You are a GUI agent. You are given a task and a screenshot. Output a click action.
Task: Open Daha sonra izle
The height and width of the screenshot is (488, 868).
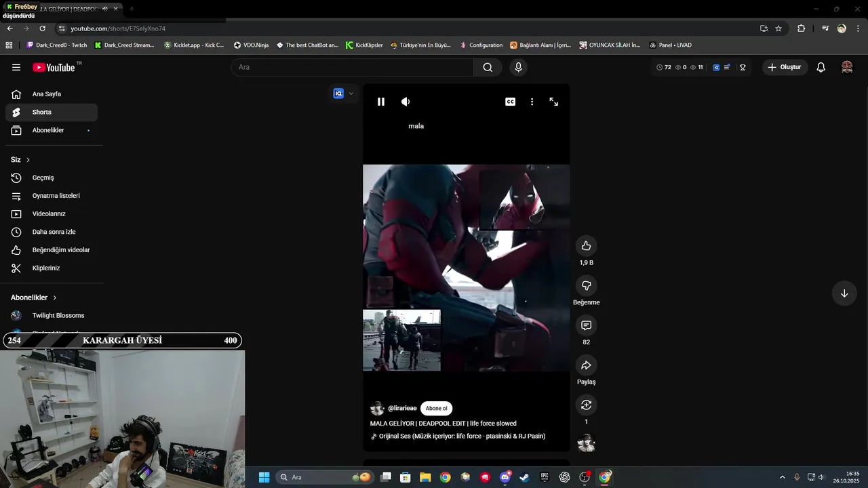click(x=52, y=232)
